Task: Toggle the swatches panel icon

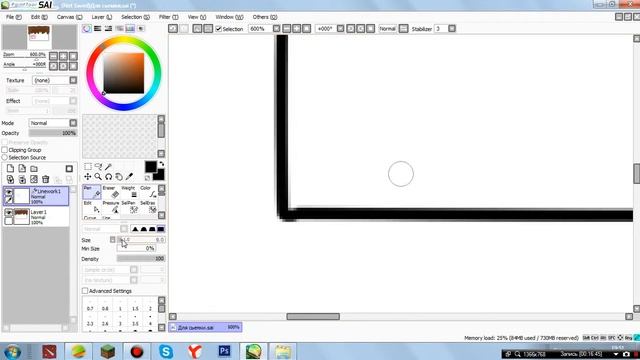Action: [130, 29]
